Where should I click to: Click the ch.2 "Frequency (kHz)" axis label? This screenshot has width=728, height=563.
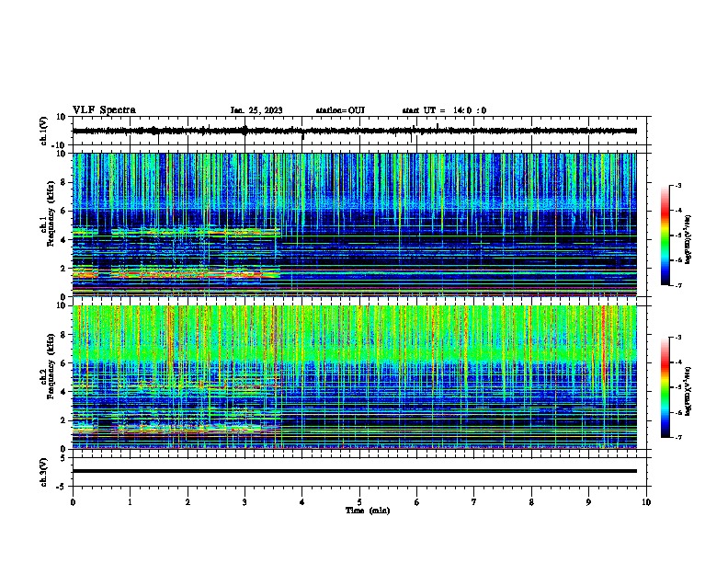click(51, 366)
